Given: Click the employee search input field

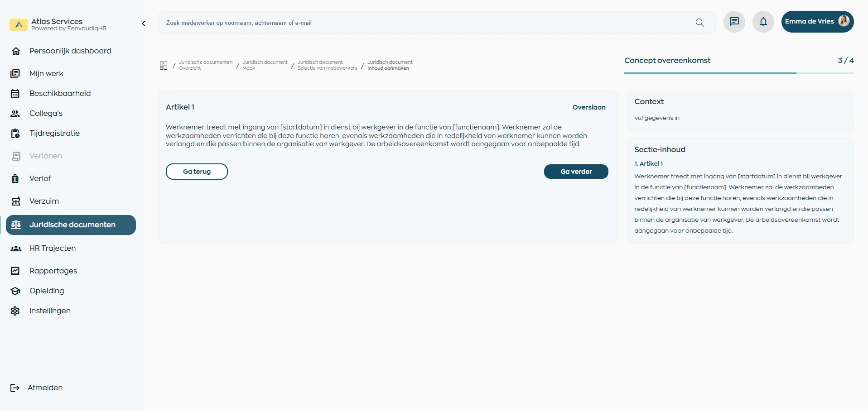Looking at the screenshot, I should coord(408,23).
